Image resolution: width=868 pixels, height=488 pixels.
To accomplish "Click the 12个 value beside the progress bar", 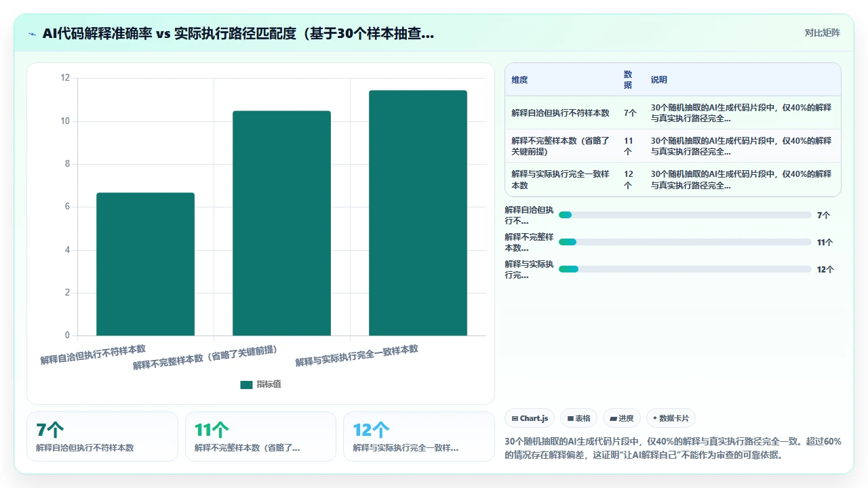I will click(825, 269).
